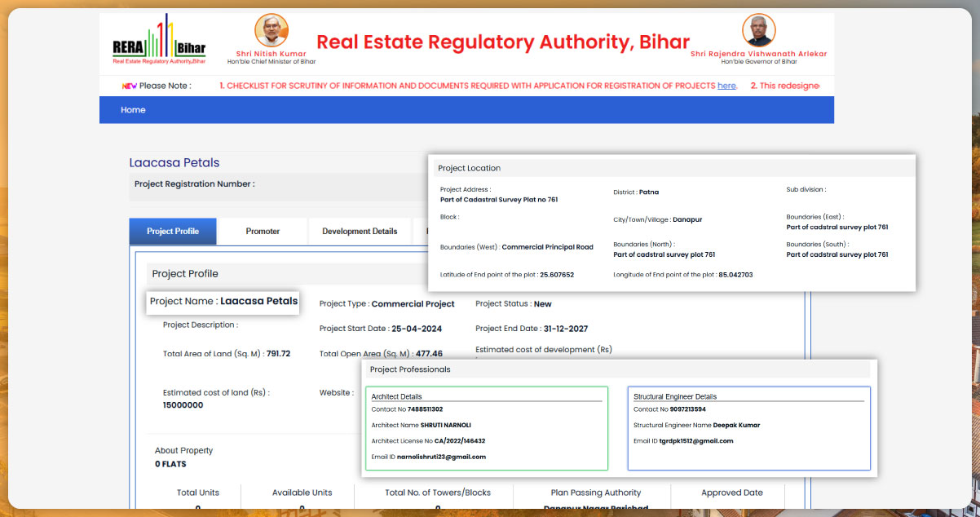980x517 pixels.
Task: Select the Project Profile tab
Action: click(173, 232)
